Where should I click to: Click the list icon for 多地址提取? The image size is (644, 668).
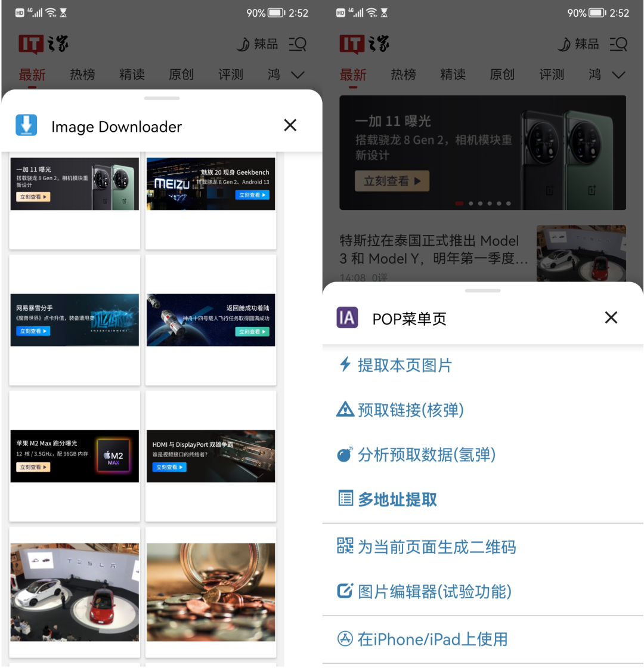click(x=345, y=498)
